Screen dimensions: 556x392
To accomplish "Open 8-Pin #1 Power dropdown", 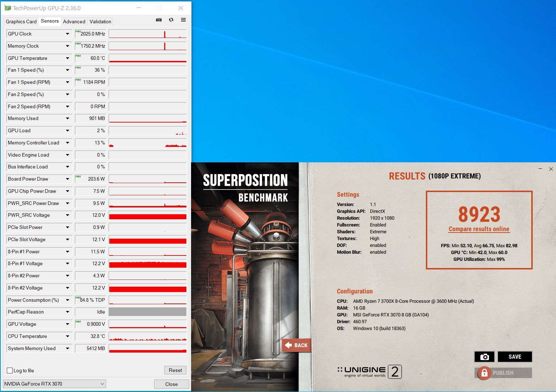I will coord(67,252).
